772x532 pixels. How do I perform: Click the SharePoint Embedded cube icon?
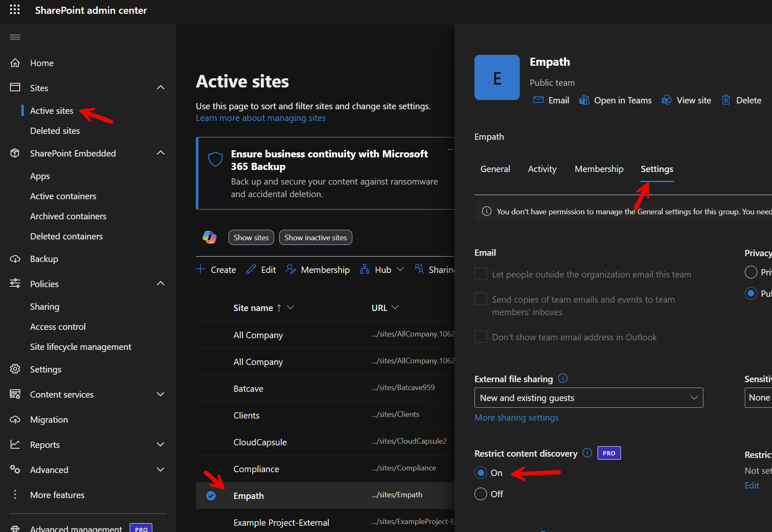pos(15,153)
